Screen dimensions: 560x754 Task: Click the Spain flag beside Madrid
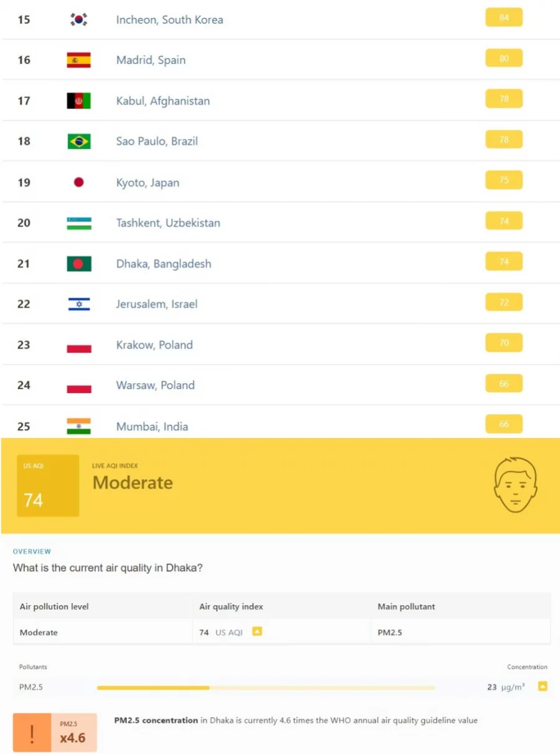point(79,60)
